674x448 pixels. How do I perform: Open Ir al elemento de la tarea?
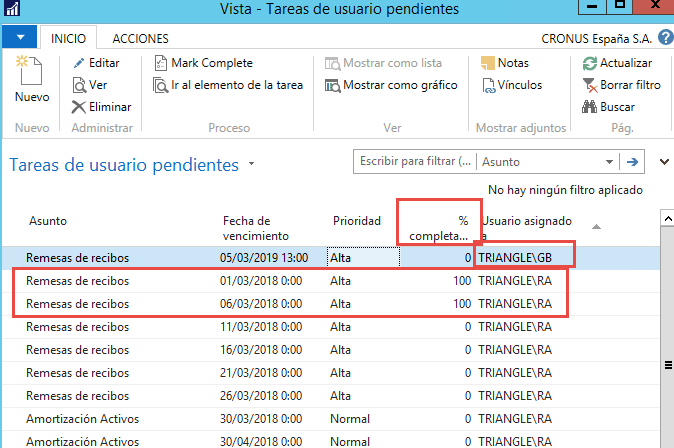click(228, 85)
